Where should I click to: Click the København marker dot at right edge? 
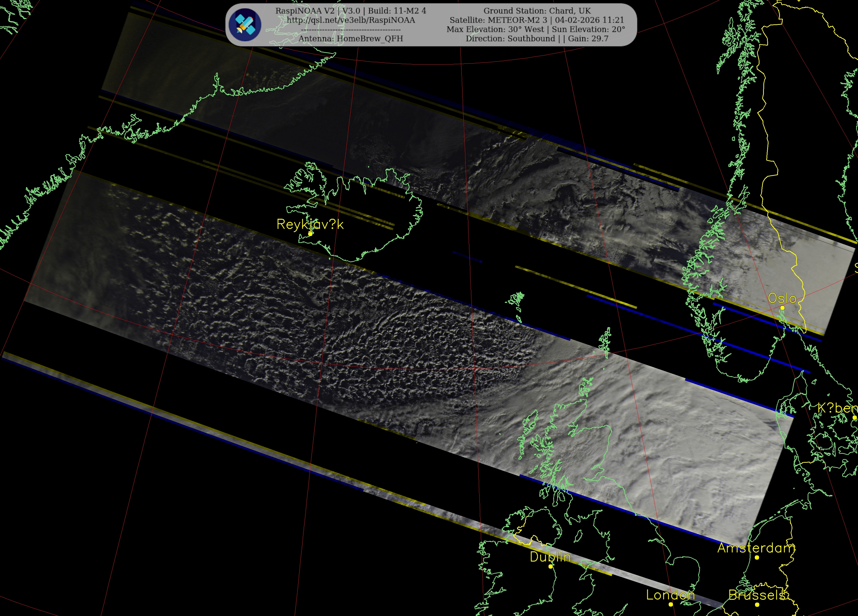854,417
